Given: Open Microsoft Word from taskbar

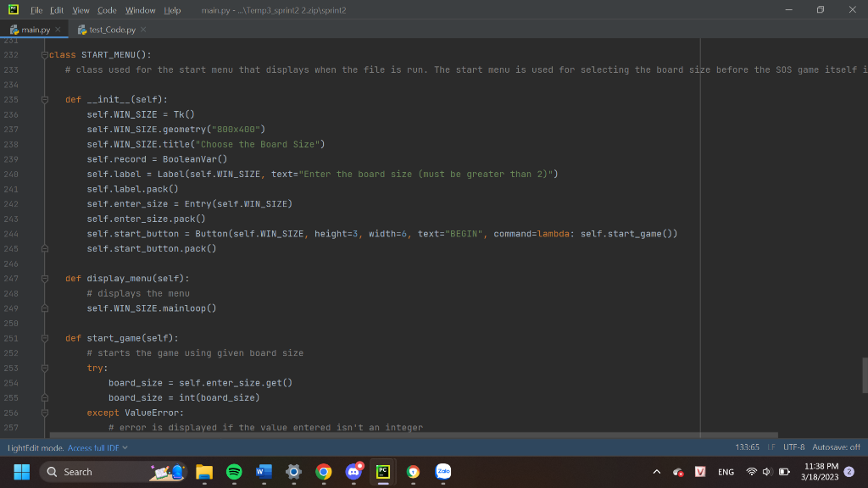Looking at the screenshot, I should [264, 472].
